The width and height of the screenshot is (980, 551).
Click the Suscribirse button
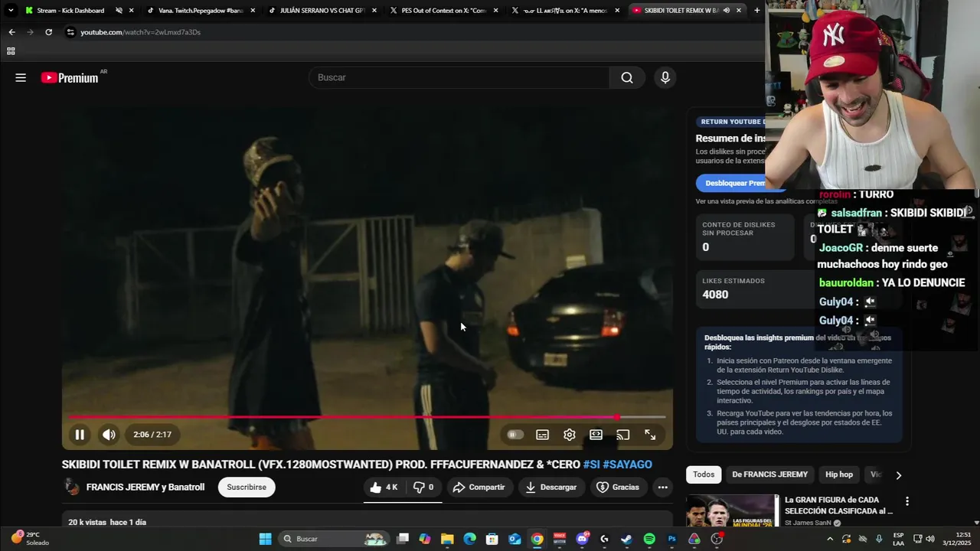click(x=247, y=487)
